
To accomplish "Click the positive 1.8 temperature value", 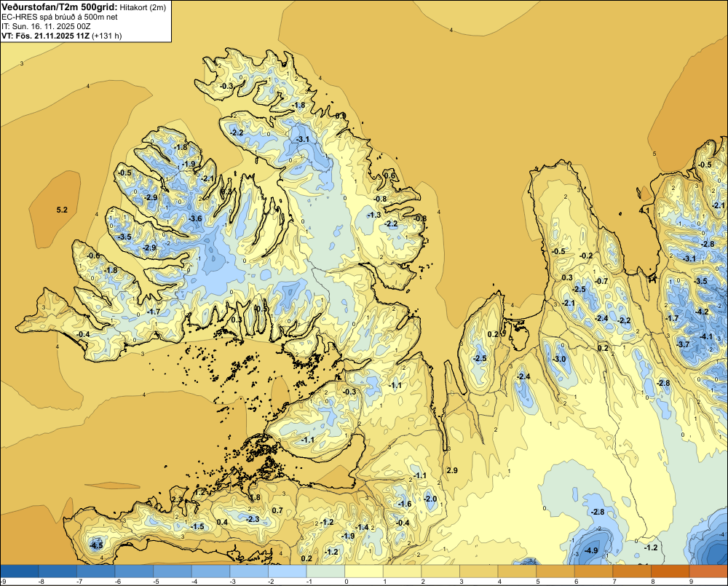I will coord(255,498).
